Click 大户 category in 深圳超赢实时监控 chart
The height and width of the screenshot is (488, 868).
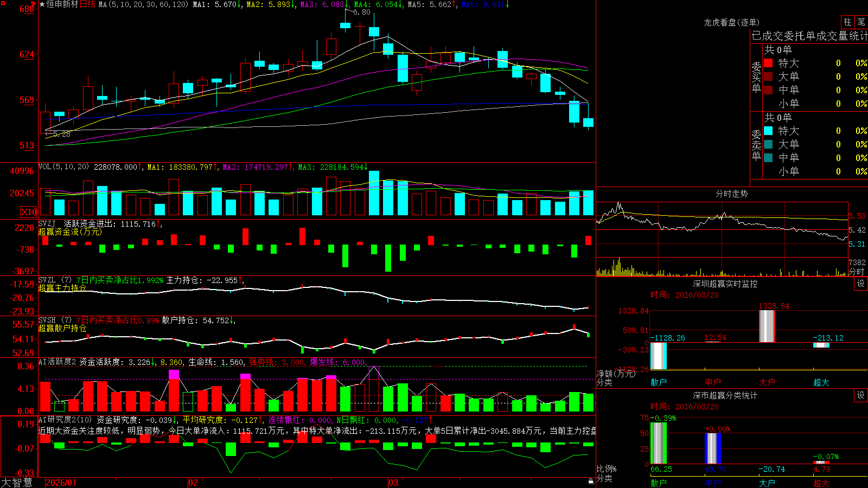coord(767,382)
